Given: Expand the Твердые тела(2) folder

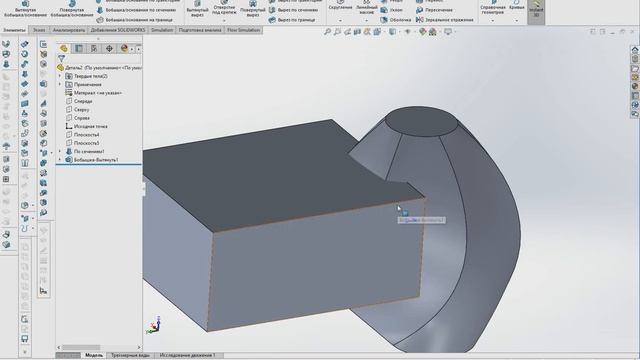Looking at the screenshot, I should click(60, 76).
